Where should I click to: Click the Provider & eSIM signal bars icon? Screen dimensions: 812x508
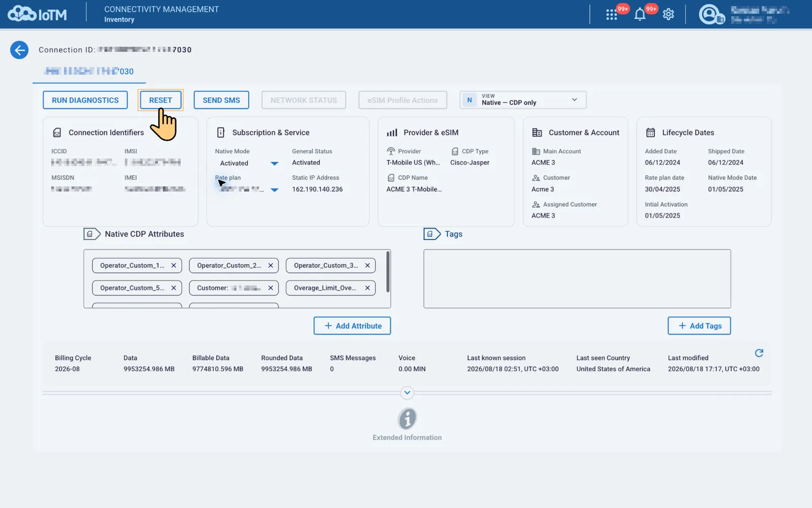[392, 133]
